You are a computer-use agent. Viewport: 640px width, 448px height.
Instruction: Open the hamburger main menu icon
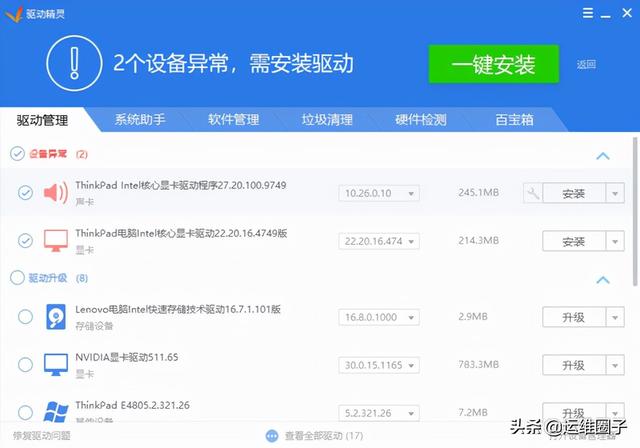click(588, 13)
